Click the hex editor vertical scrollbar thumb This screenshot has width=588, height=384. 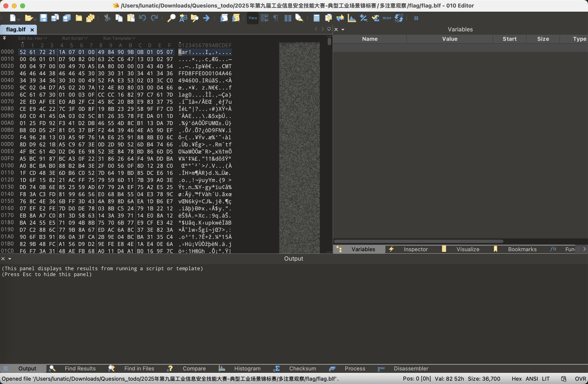click(329, 41)
